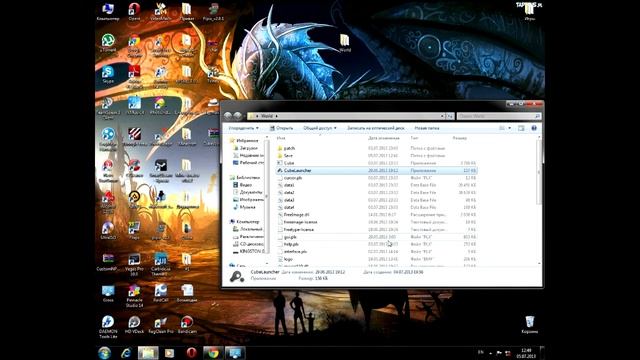The image size is (640, 360).
Task: Click the Открыть toolbar button
Action: (281, 128)
